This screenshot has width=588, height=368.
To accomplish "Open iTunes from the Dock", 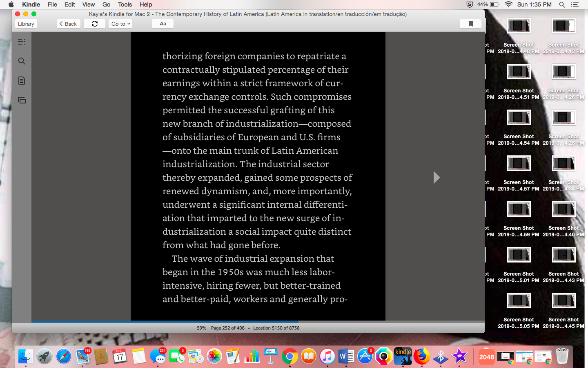I will [x=327, y=356].
